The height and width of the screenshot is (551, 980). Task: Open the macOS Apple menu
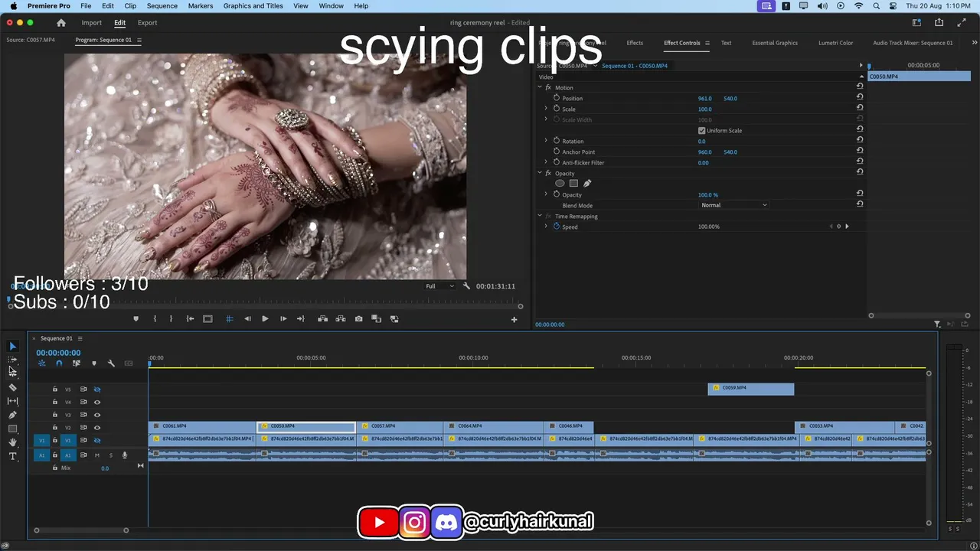pyautogui.click(x=13, y=6)
